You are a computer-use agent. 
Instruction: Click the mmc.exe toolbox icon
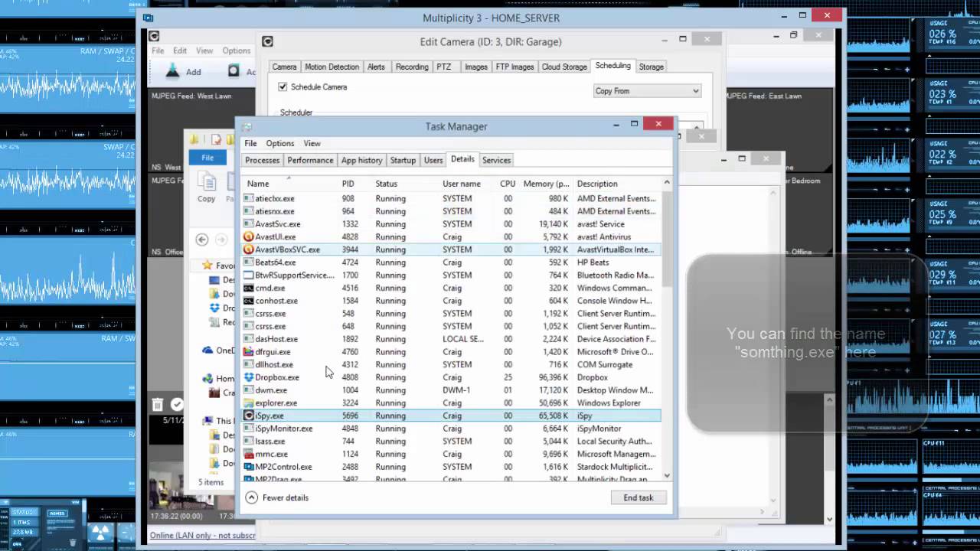tap(248, 454)
